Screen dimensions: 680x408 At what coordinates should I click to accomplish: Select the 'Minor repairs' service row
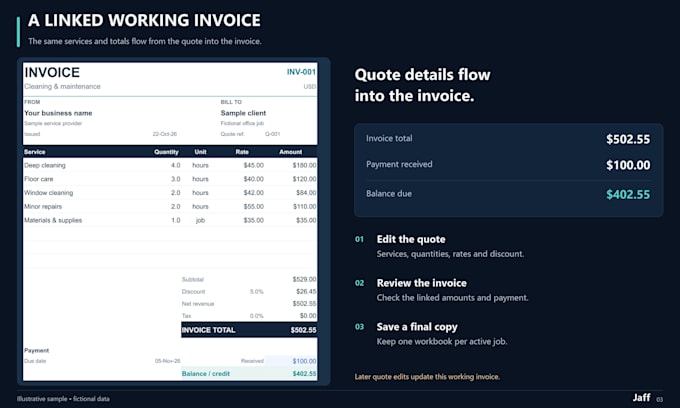[170, 206]
